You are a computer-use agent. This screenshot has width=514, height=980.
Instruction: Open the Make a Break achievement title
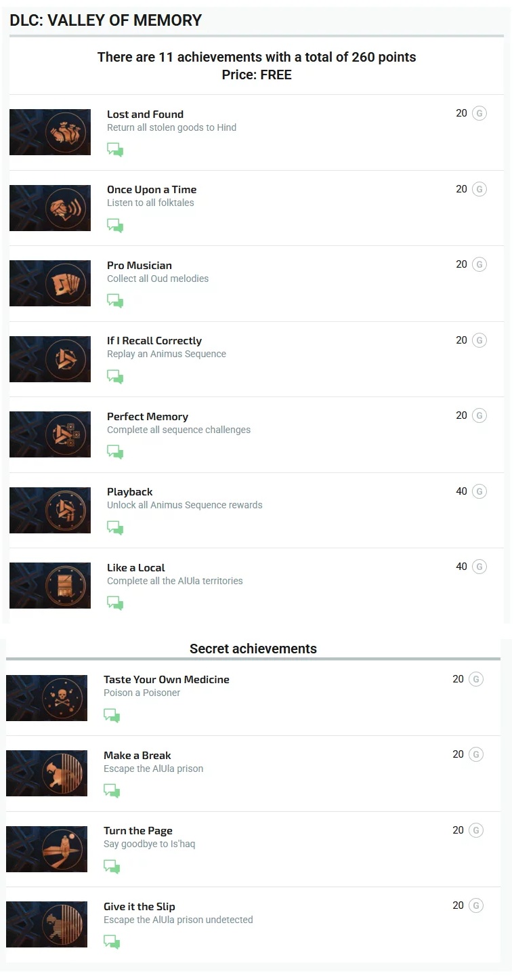point(137,755)
